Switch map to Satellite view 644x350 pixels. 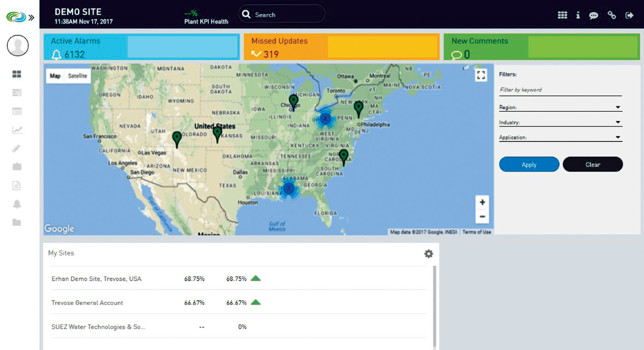point(77,76)
